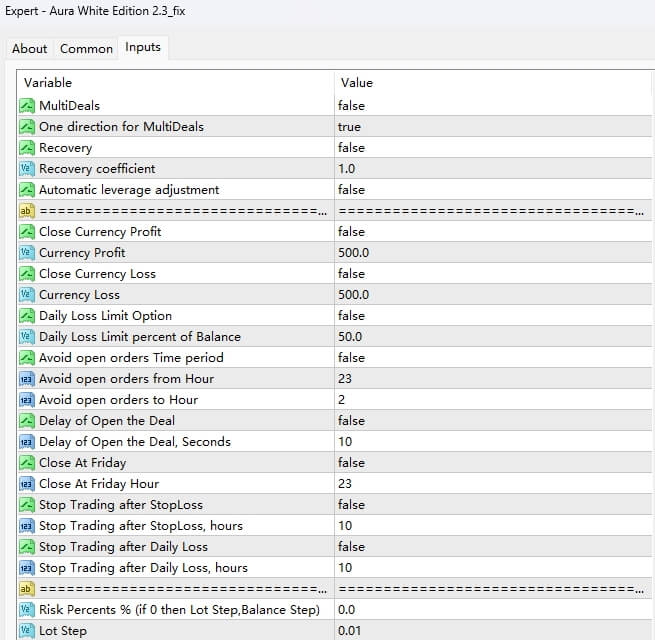This screenshot has height=640, width=655.
Task: Click the Close Currency Loss icon
Action: 27,274
